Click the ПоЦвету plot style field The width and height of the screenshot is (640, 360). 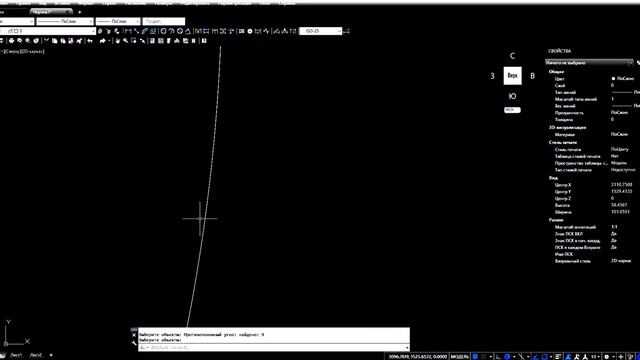[620, 149]
